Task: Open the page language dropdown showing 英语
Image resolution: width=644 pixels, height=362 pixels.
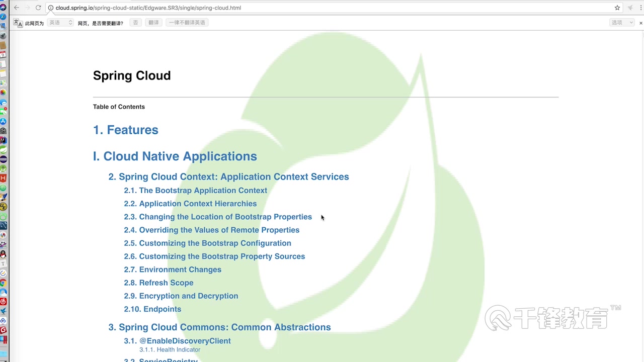Action: 60,23
